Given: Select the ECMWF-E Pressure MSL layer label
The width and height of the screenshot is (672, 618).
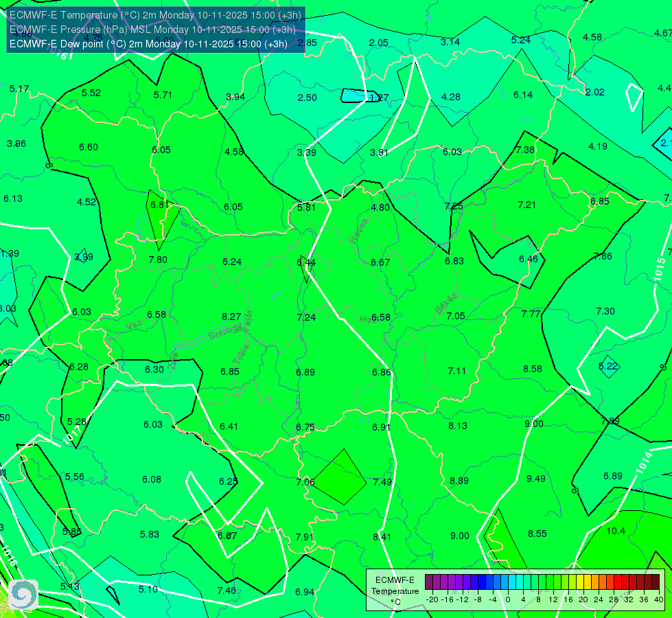Looking at the screenshot, I should point(152,30).
